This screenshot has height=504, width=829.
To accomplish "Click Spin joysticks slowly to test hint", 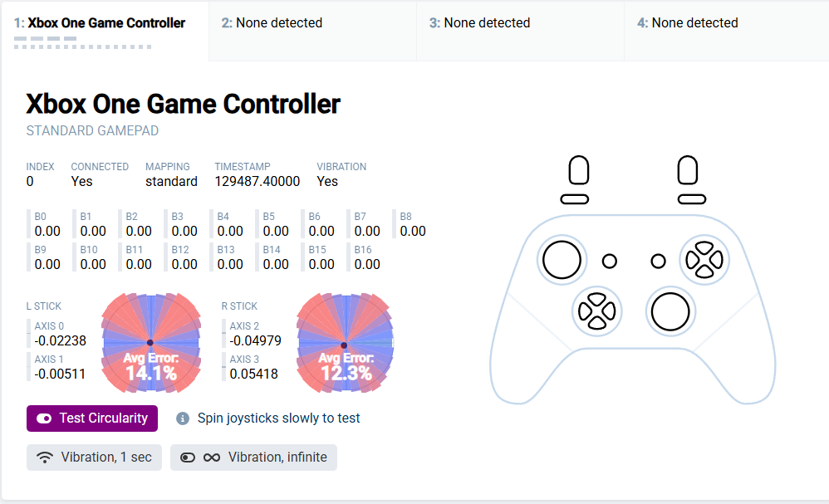I will point(278,418).
